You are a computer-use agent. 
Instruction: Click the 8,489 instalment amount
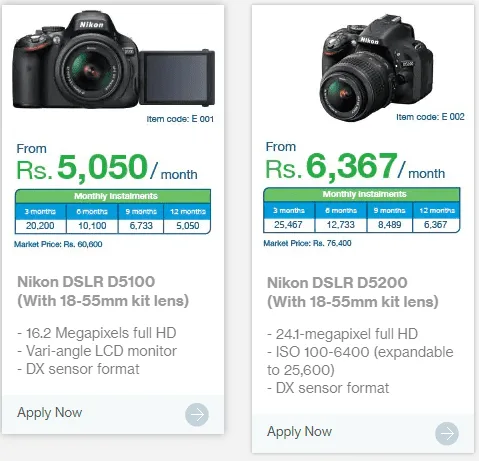pos(389,224)
